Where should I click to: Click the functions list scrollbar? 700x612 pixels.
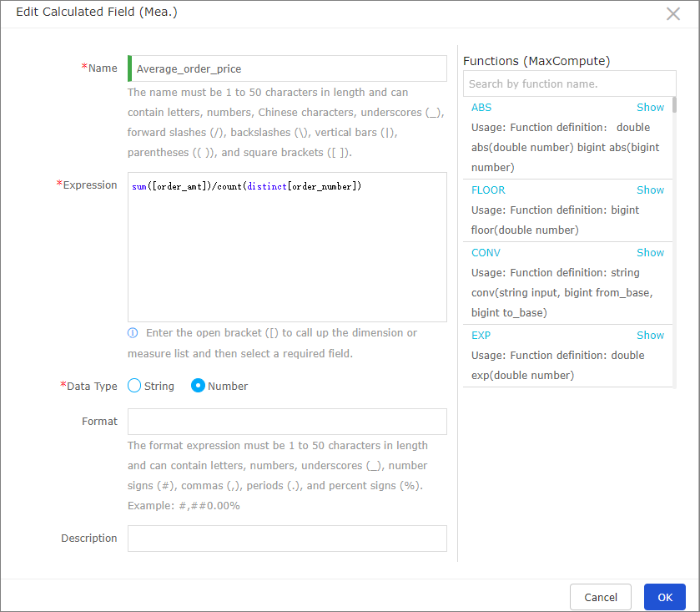tap(674, 105)
